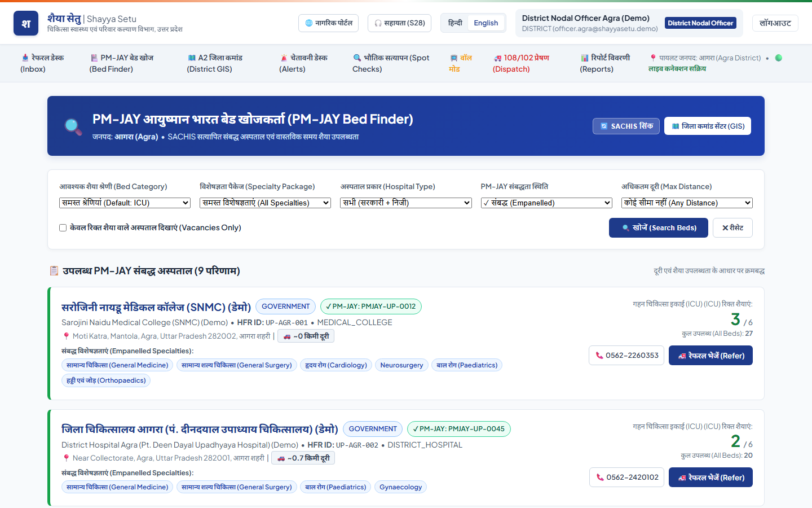Click the Shayya Setu logo icon

pyautogui.click(x=26, y=23)
